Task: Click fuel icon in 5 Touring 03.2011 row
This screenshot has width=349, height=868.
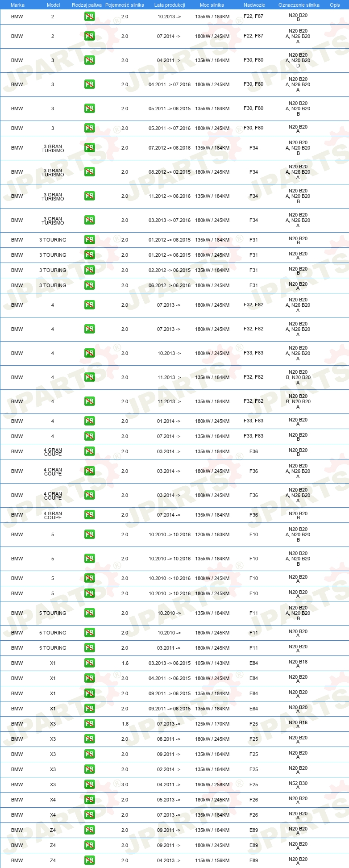Action: [x=89, y=648]
